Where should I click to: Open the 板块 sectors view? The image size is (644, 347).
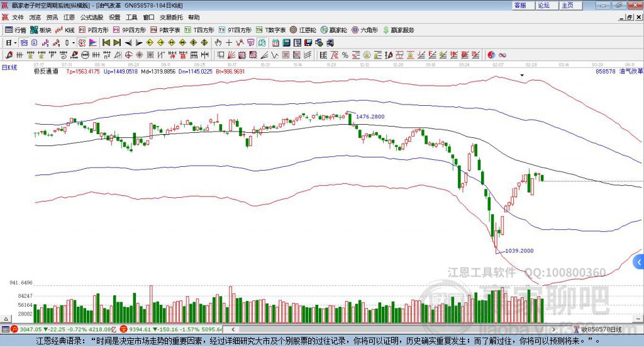pyautogui.click(x=41, y=30)
